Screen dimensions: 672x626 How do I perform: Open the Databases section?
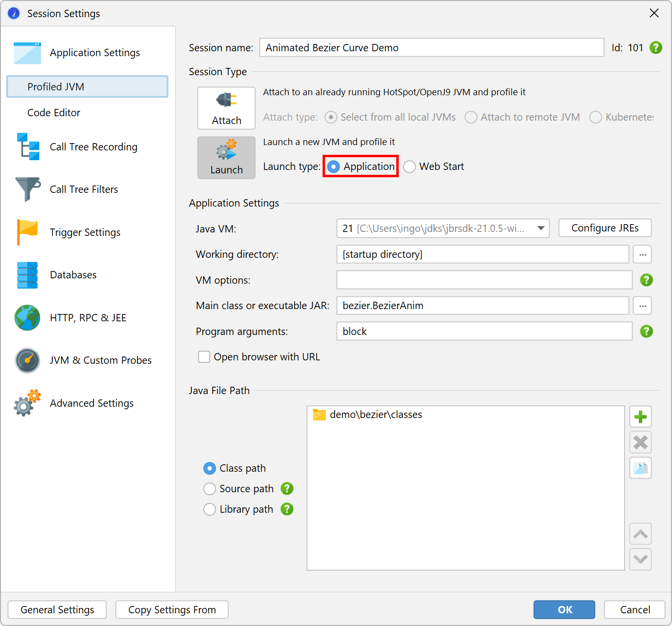click(x=73, y=275)
